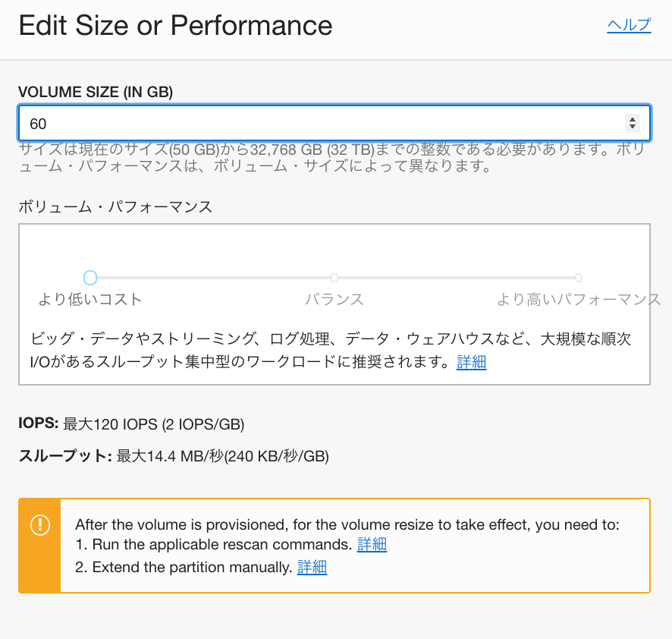Open 詳細 link for extending partition

pyautogui.click(x=312, y=567)
